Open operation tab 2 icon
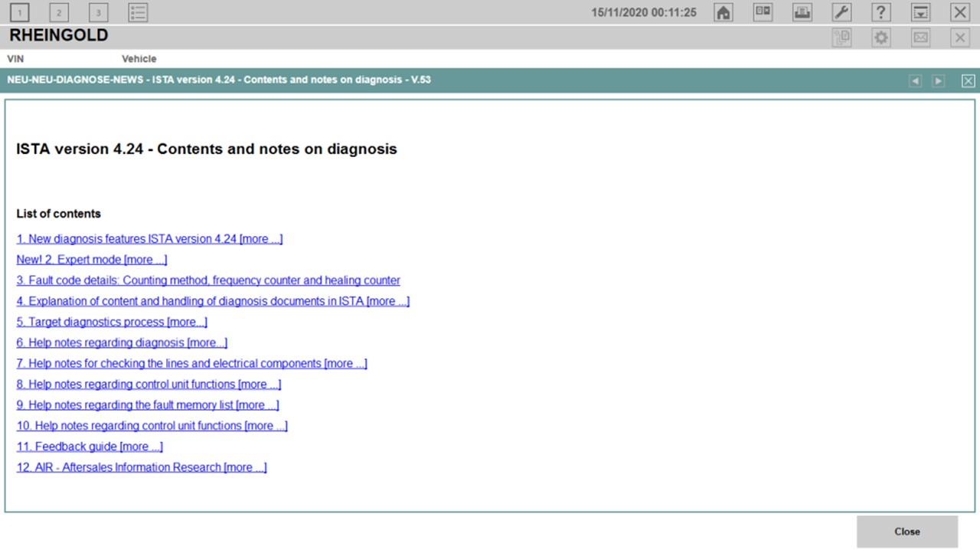 [x=59, y=12]
